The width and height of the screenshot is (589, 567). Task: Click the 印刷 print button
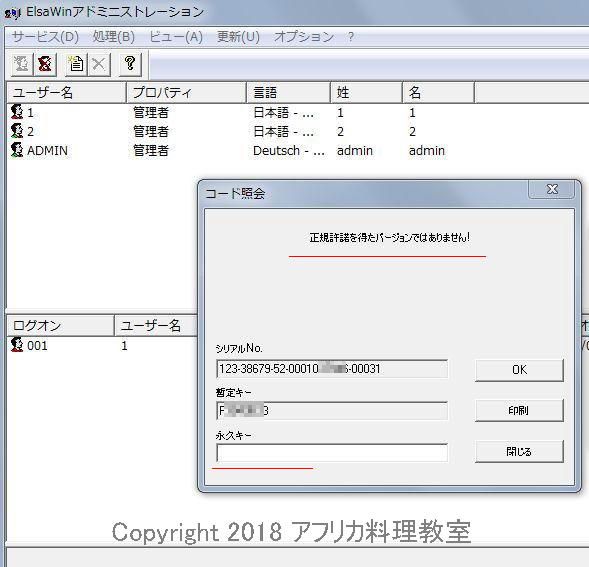pyautogui.click(x=519, y=410)
